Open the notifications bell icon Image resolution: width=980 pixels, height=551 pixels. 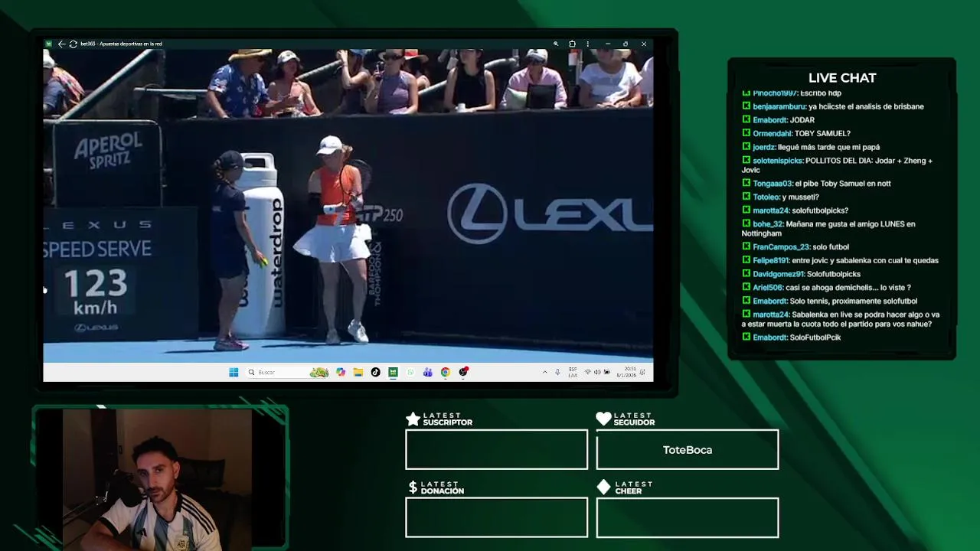643,372
